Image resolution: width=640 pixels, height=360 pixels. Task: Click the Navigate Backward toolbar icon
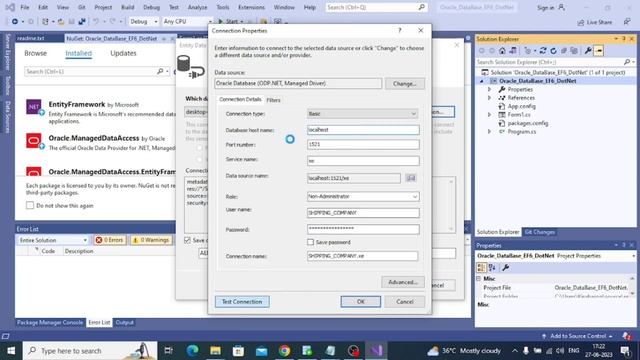(15, 21)
